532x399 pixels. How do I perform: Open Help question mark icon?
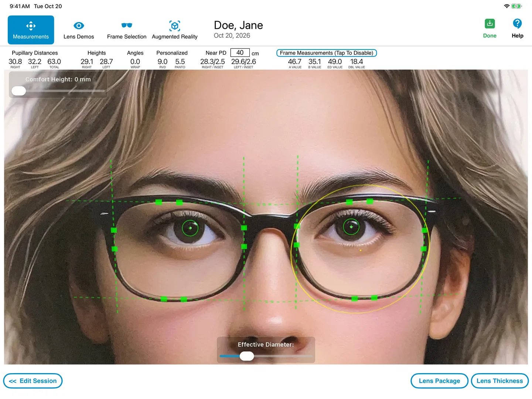pos(517,24)
